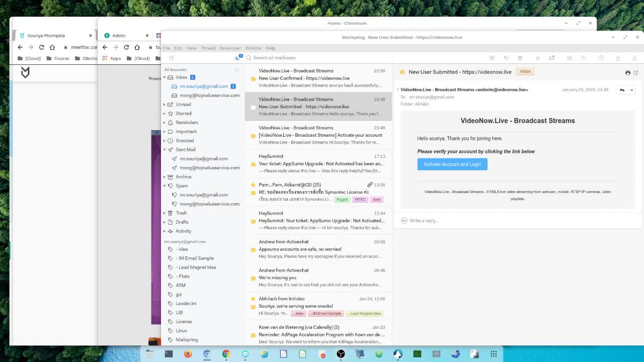This screenshot has height=362, width=644.
Task: Open the terminal from the taskbar
Action: [x=169, y=354]
